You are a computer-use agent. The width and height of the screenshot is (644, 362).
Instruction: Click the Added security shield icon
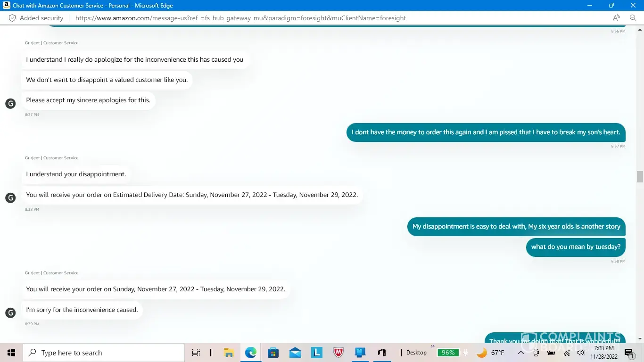click(12, 18)
